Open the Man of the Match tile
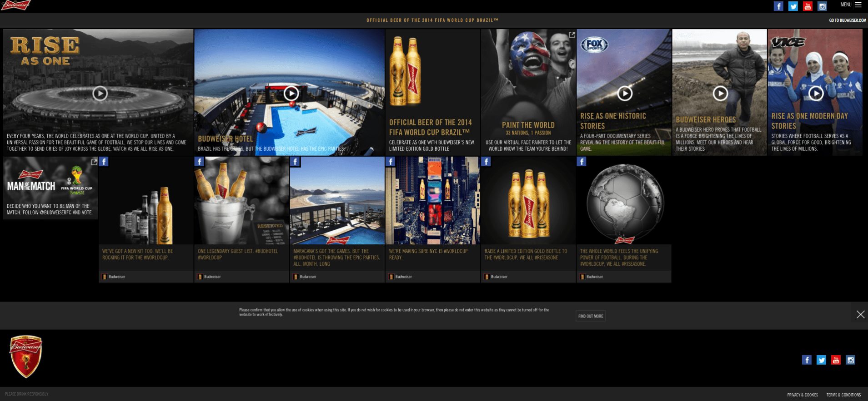 pyautogui.click(x=50, y=188)
